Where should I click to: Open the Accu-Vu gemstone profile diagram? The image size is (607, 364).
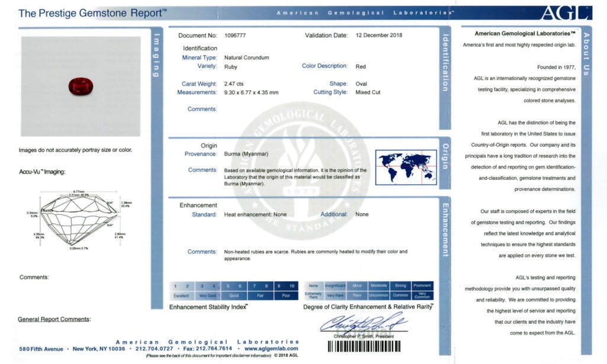[74, 218]
